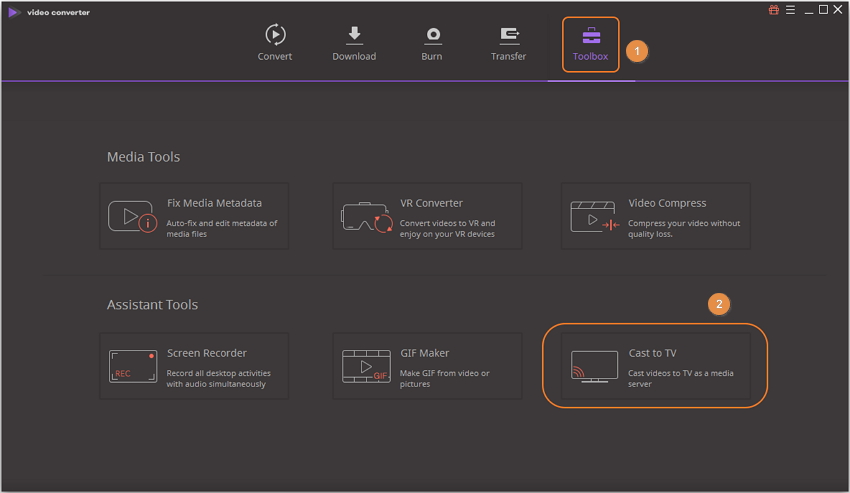Image resolution: width=850 pixels, height=493 pixels.
Task: Click the gift box icon in title bar
Action: tap(774, 10)
